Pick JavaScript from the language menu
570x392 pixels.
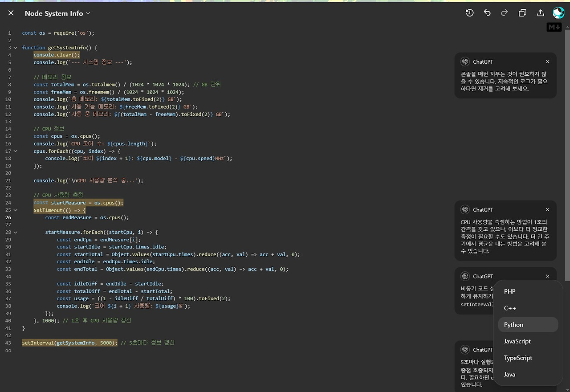pyautogui.click(x=528, y=341)
